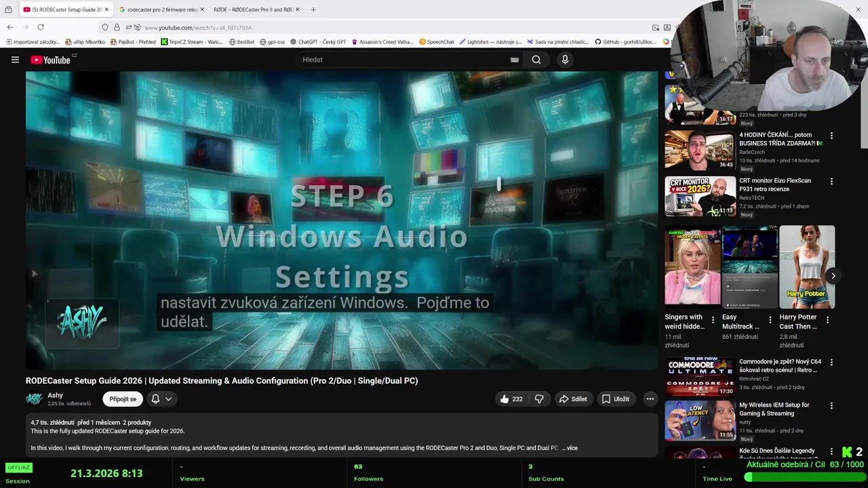Click the video player to pause
The image size is (868, 488).
point(342,220)
